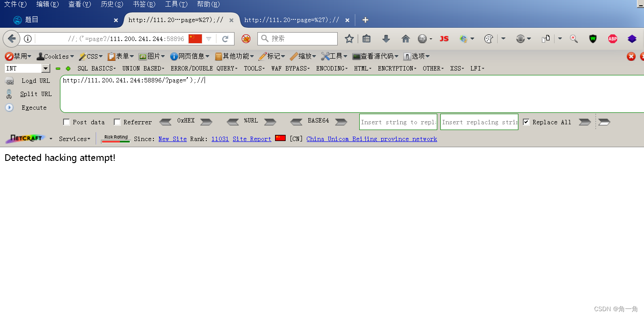
Task: Expand the WAF BYPASS menu
Action: click(290, 68)
